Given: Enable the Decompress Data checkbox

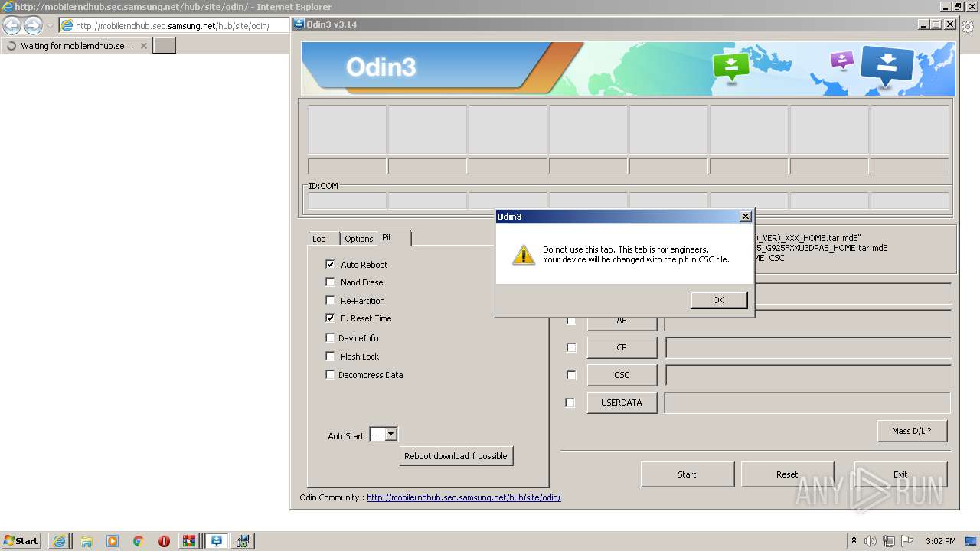Looking at the screenshot, I should click(330, 374).
